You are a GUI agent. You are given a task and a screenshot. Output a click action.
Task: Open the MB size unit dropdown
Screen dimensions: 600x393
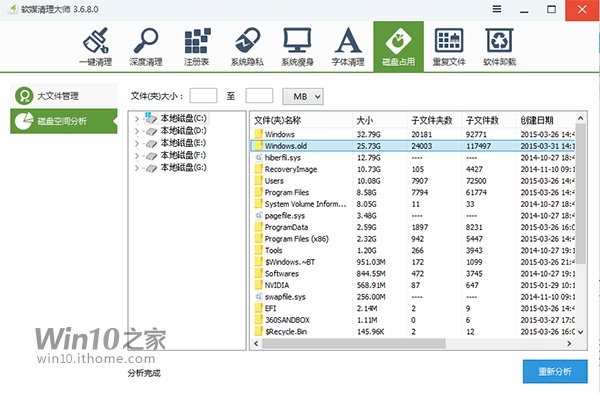pos(303,96)
